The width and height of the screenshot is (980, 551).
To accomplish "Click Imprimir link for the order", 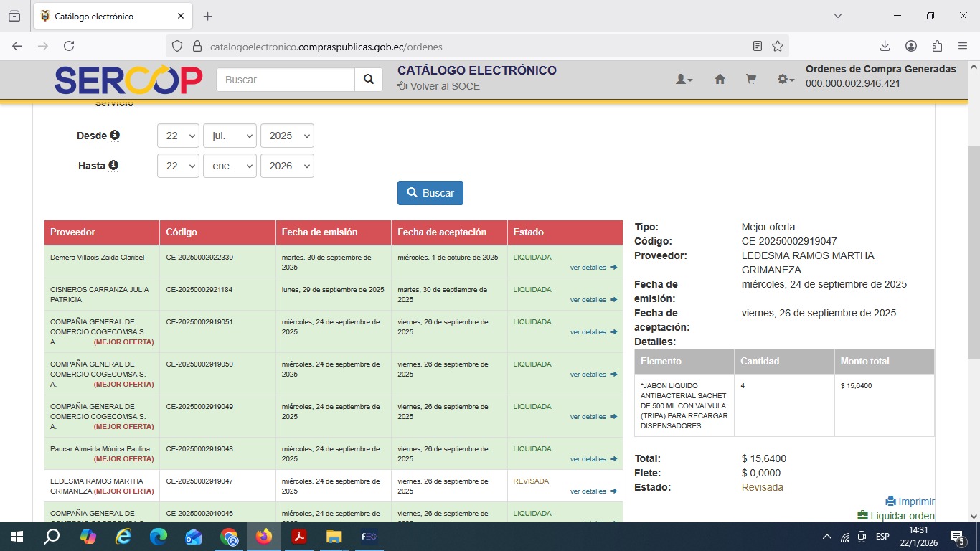I will pyautogui.click(x=910, y=501).
